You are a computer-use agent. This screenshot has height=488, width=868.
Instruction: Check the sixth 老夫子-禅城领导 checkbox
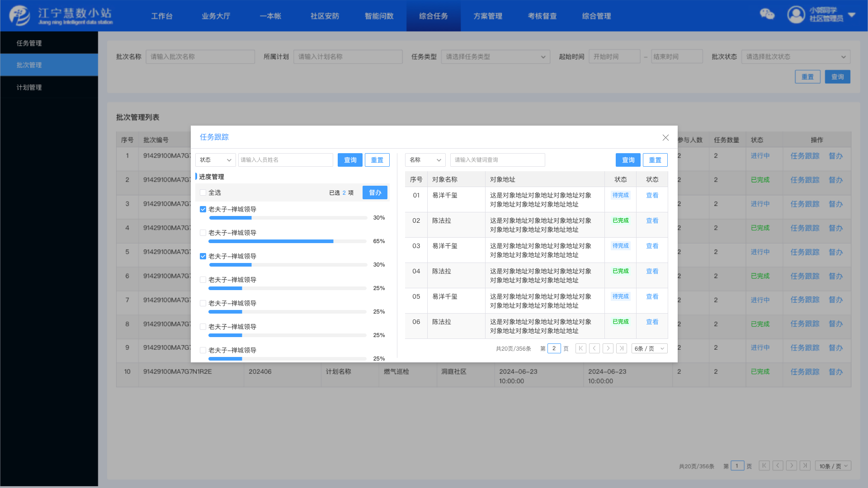click(203, 327)
